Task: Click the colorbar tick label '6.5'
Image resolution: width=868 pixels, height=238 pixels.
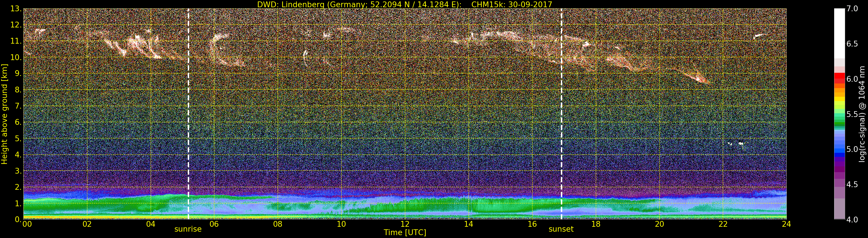Action: [852, 44]
